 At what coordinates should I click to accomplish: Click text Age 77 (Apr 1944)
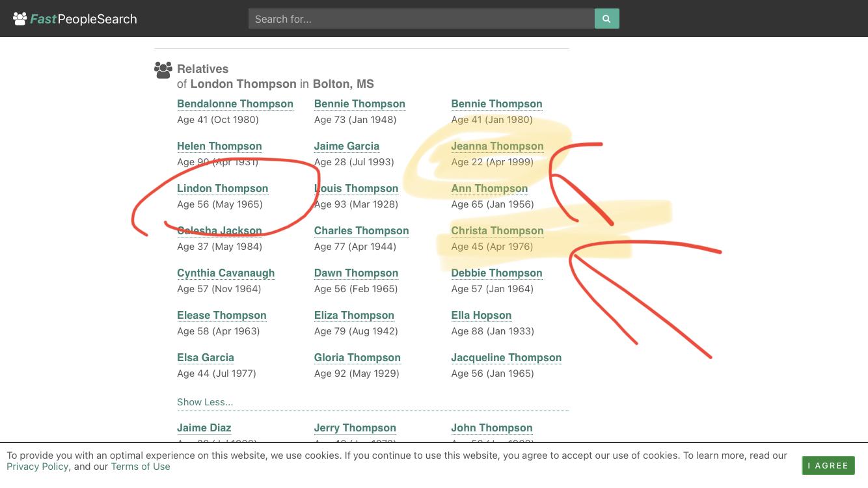tap(355, 247)
